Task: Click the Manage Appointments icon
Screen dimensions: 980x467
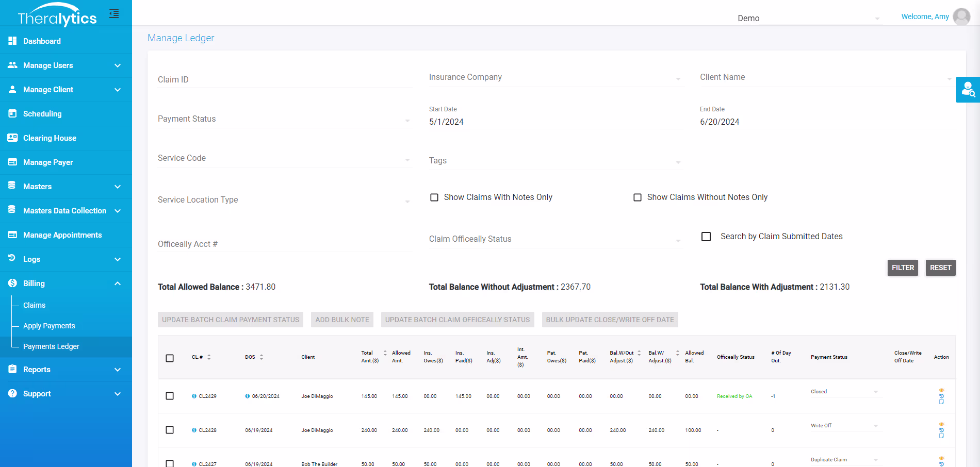Action: pos(12,235)
